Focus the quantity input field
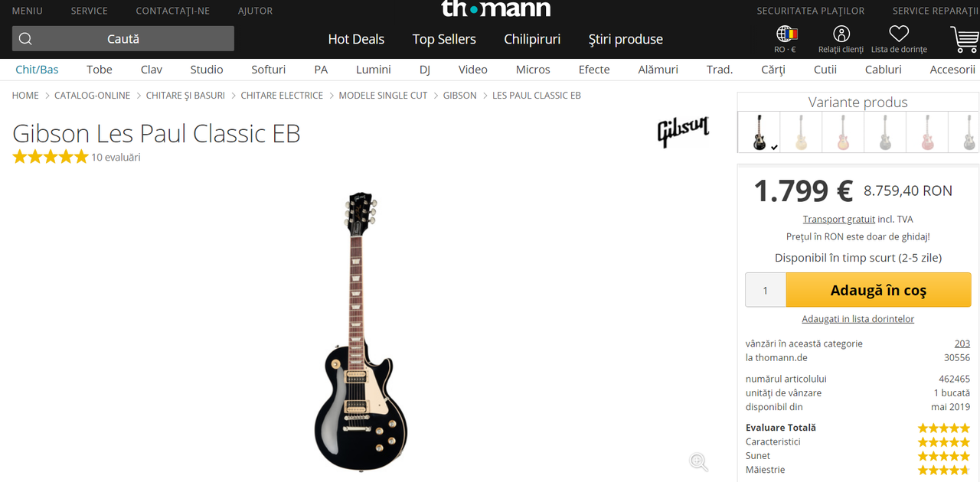 tap(766, 291)
